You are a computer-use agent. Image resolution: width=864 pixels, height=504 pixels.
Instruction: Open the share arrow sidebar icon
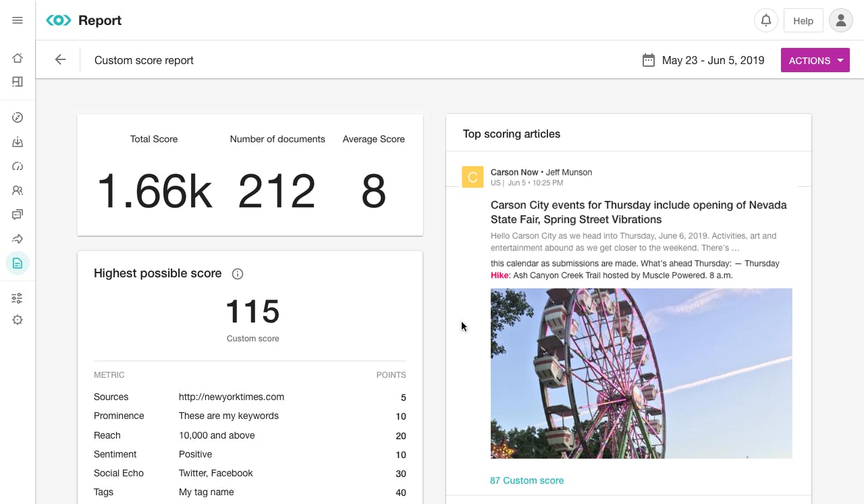coord(18,239)
